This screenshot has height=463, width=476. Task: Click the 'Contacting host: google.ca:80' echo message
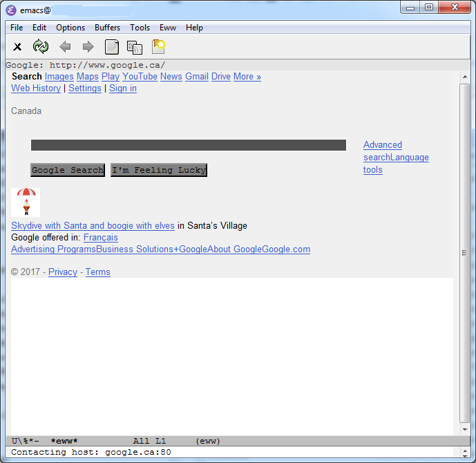(x=91, y=453)
